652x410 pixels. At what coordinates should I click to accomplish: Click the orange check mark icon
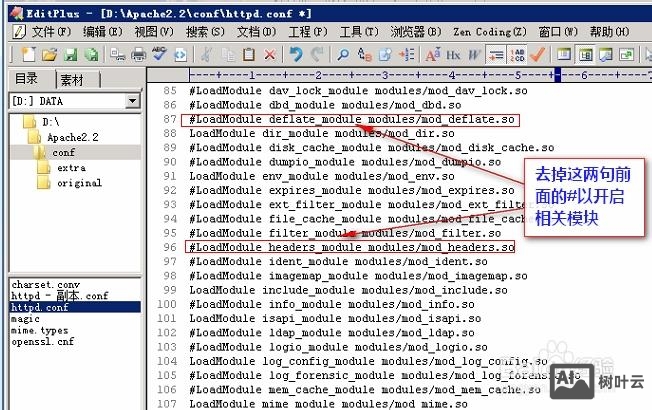pos(538,54)
